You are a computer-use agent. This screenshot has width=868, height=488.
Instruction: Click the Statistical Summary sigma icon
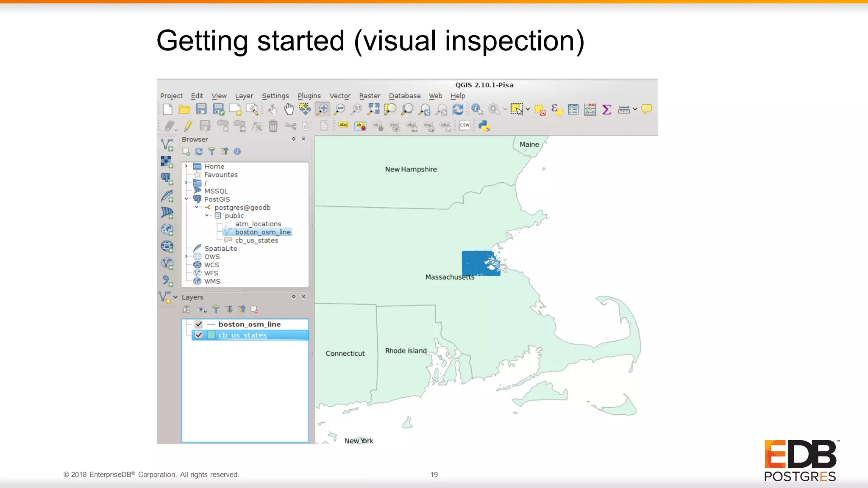pyautogui.click(x=606, y=109)
